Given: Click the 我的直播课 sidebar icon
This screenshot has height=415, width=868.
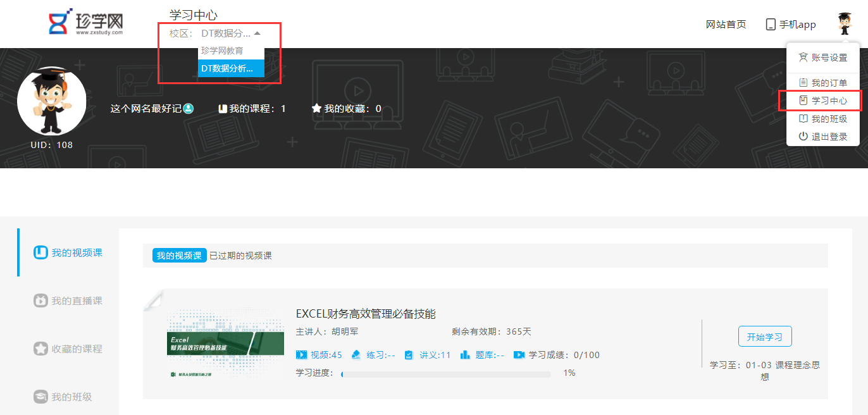Looking at the screenshot, I should coord(41,300).
